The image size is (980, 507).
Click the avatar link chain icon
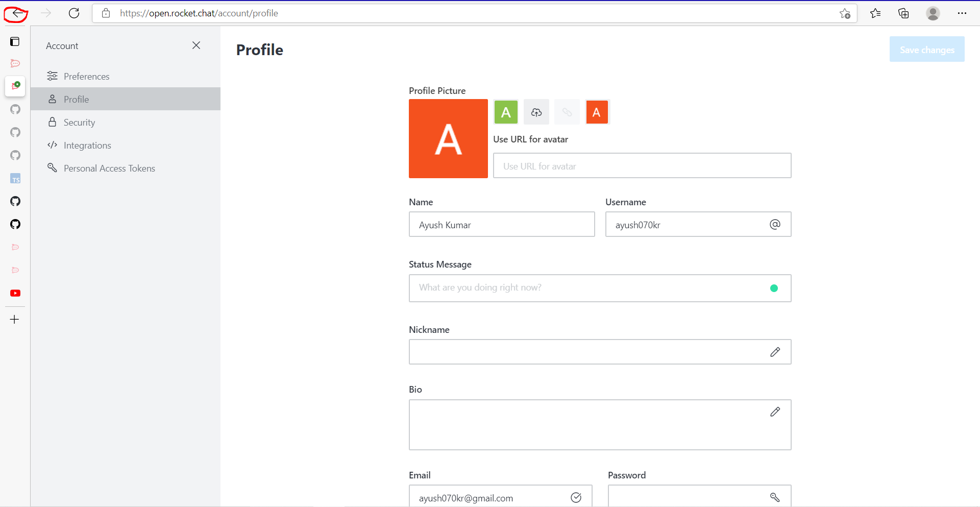click(x=567, y=112)
